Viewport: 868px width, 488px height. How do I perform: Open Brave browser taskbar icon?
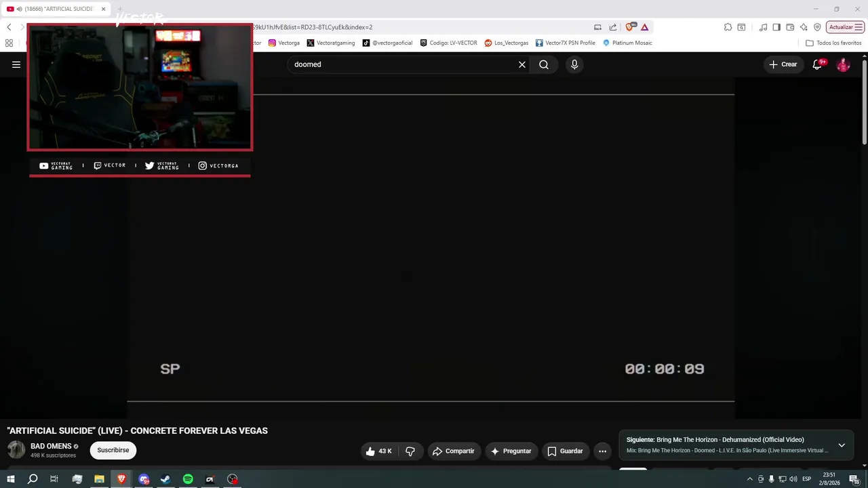121,479
